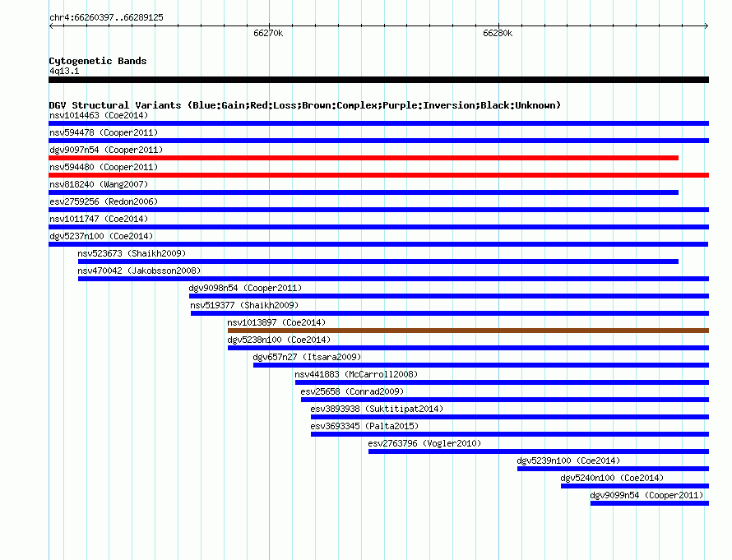
Task: Open the esv2759256 (Redon2006) variant label
Action: [x=104, y=201]
